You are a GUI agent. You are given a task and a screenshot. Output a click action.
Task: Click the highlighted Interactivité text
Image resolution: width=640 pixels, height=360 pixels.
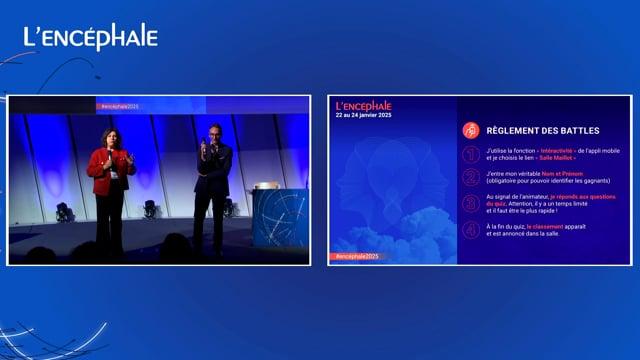(558, 151)
